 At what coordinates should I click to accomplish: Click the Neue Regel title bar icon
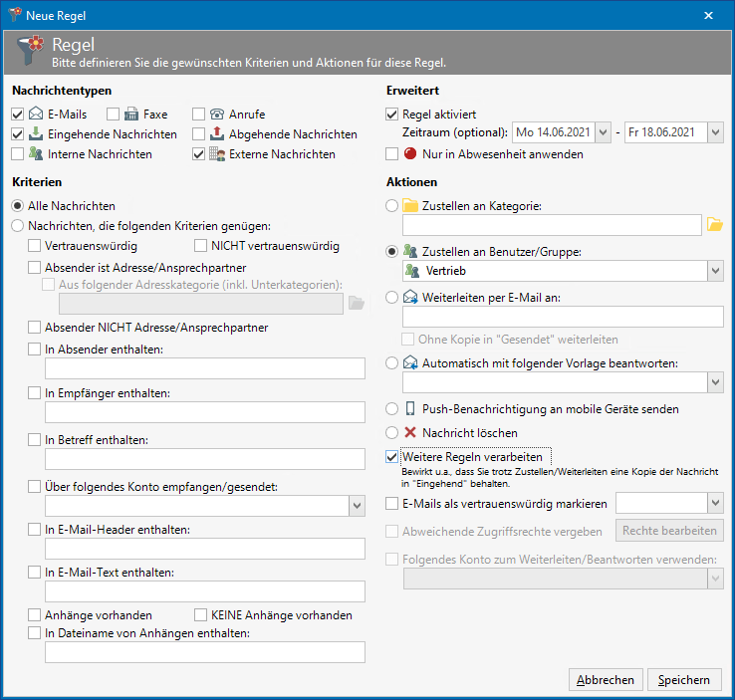15,15
